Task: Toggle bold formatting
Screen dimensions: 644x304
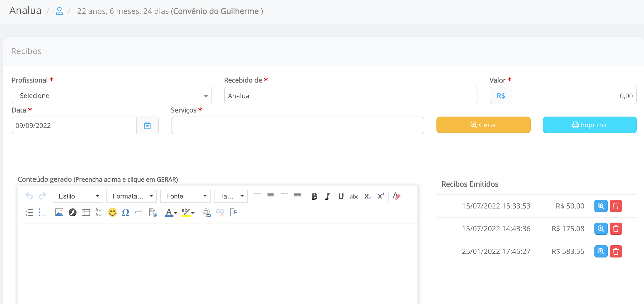Action: click(314, 196)
